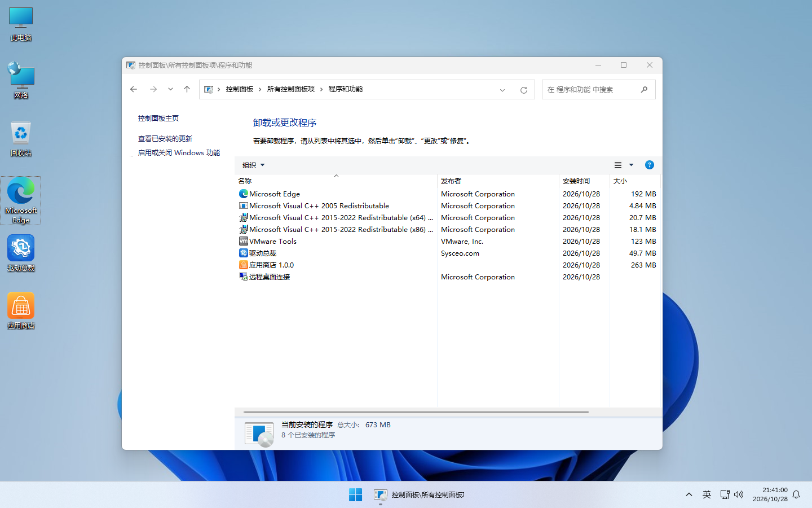Open recent locations dropdown chevron
The width and height of the screenshot is (812, 508).
click(x=170, y=89)
